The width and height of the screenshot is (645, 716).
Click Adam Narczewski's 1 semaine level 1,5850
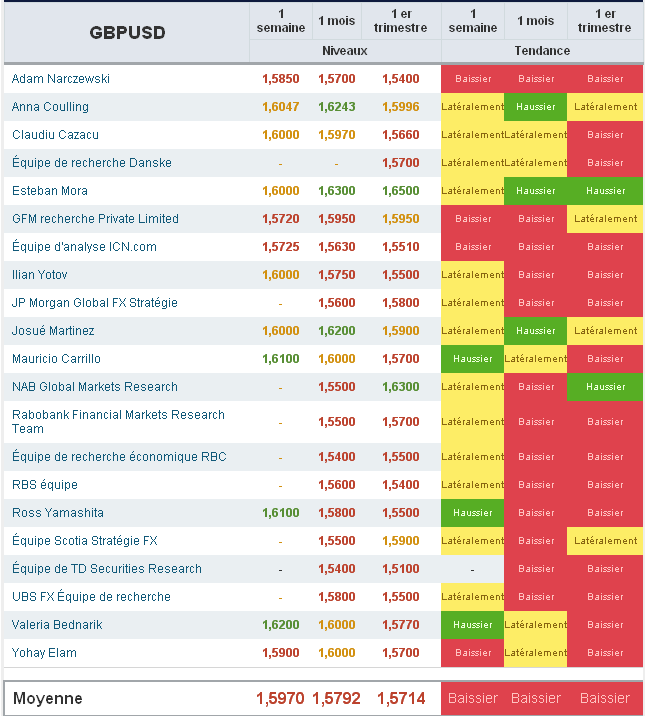tap(281, 79)
